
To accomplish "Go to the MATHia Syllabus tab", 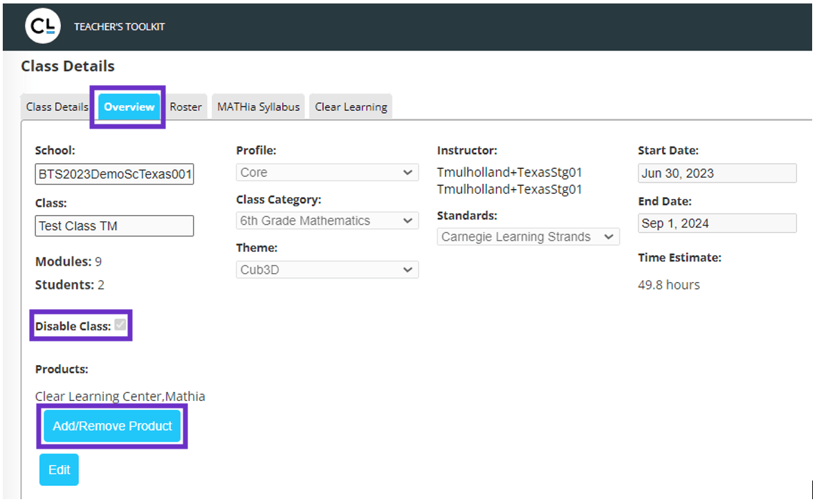I will (x=259, y=106).
